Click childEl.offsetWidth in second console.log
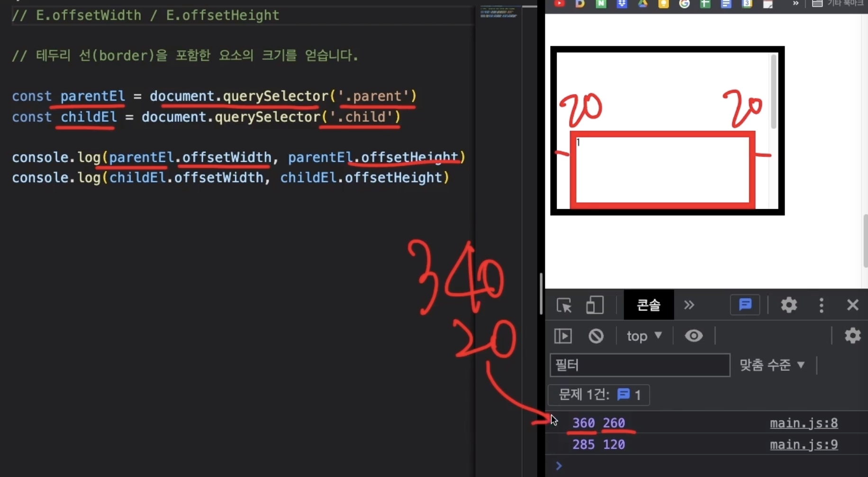 tap(186, 178)
